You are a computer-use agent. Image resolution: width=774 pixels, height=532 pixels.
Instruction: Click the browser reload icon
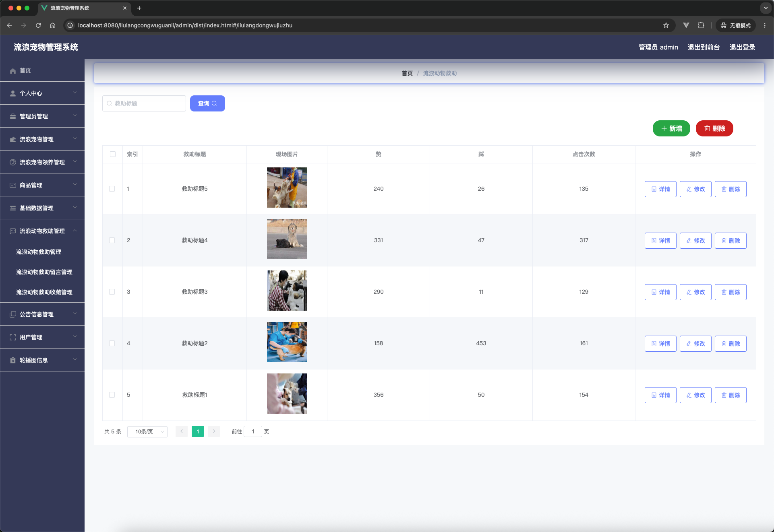(x=38, y=25)
